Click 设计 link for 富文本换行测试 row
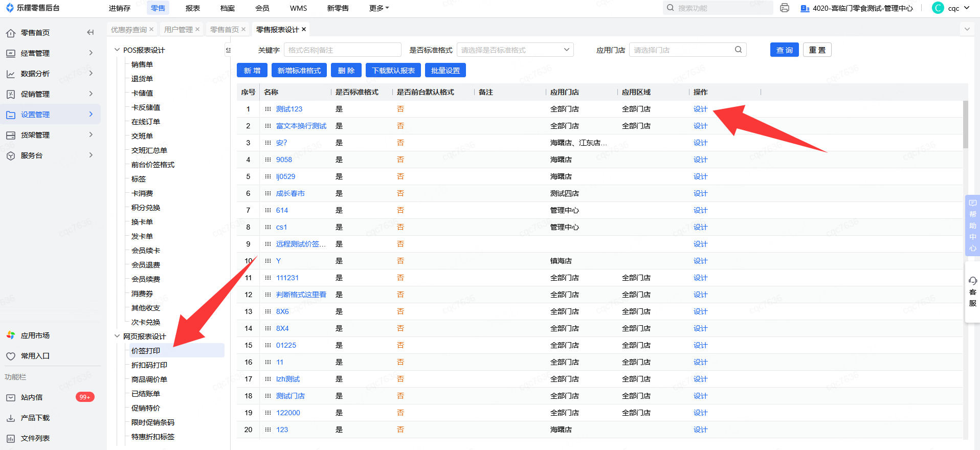The width and height of the screenshot is (980, 450). tap(700, 126)
